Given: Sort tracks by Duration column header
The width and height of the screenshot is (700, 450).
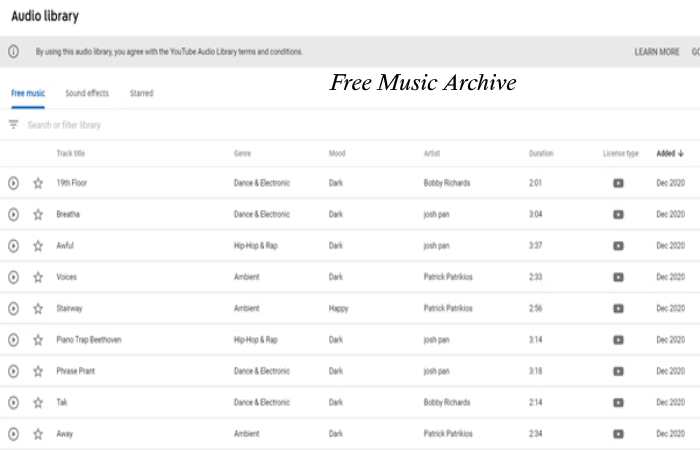Looking at the screenshot, I should (x=541, y=154).
